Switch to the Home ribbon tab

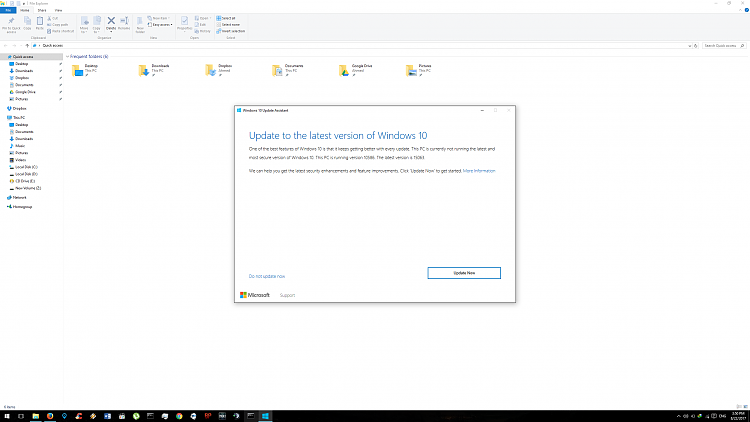pos(24,10)
